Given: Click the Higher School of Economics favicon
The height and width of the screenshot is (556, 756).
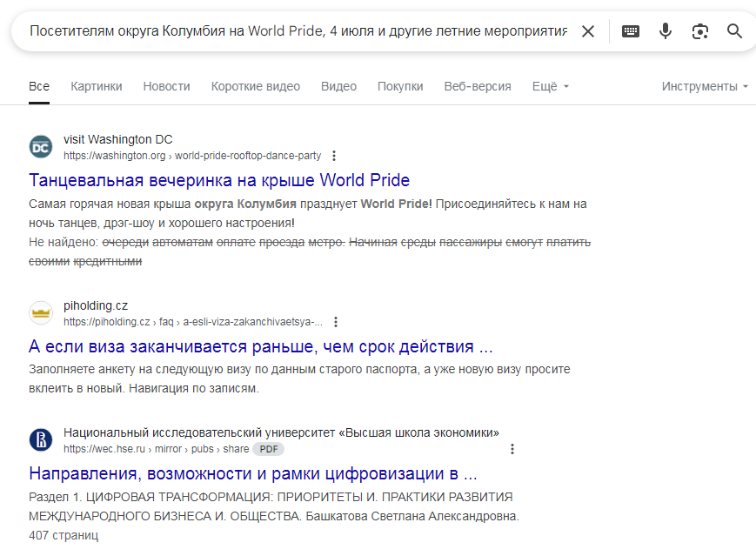Looking at the screenshot, I should tap(41, 439).
